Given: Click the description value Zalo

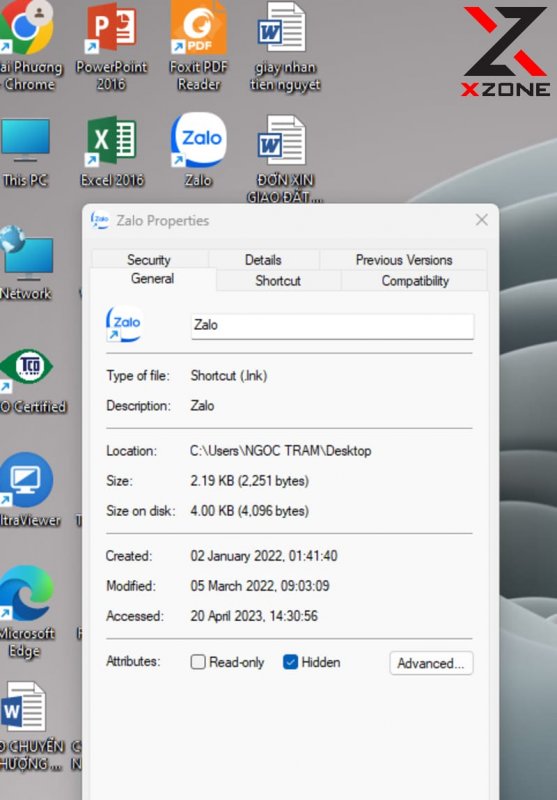Looking at the screenshot, I should click(x=202, y=406).
